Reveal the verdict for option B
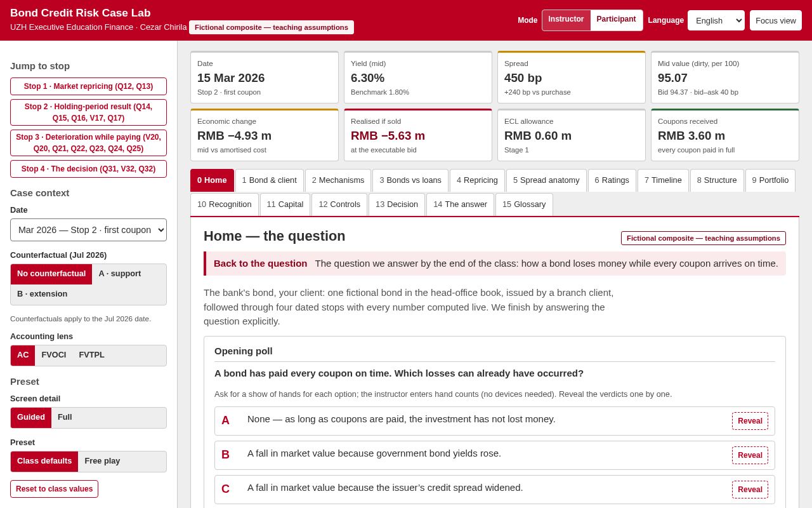812x508 pixels. (750, 455)
